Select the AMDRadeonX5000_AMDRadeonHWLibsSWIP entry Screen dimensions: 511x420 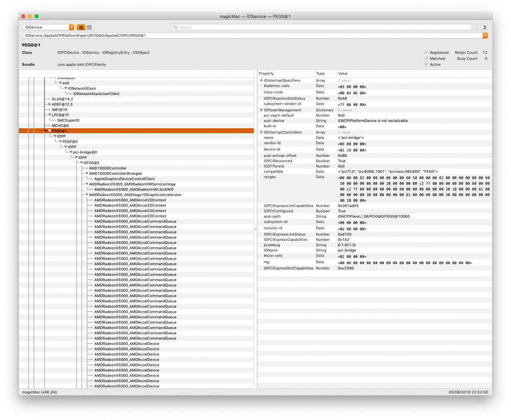coord(134,190)
